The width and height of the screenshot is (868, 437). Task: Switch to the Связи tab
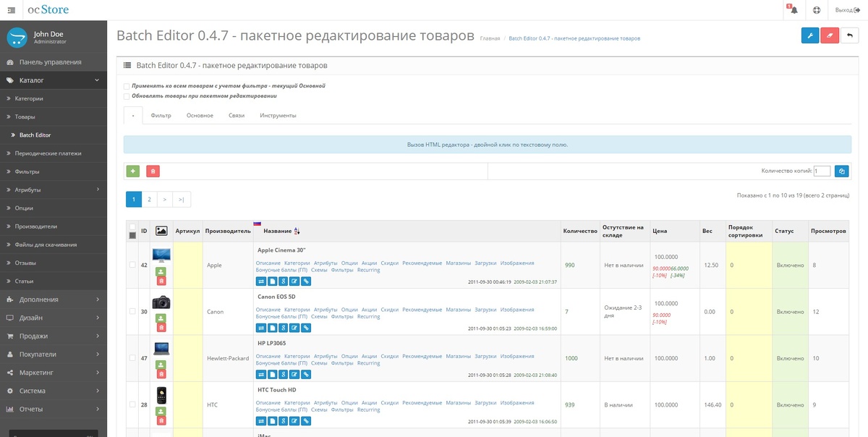[x=237, y=116]
